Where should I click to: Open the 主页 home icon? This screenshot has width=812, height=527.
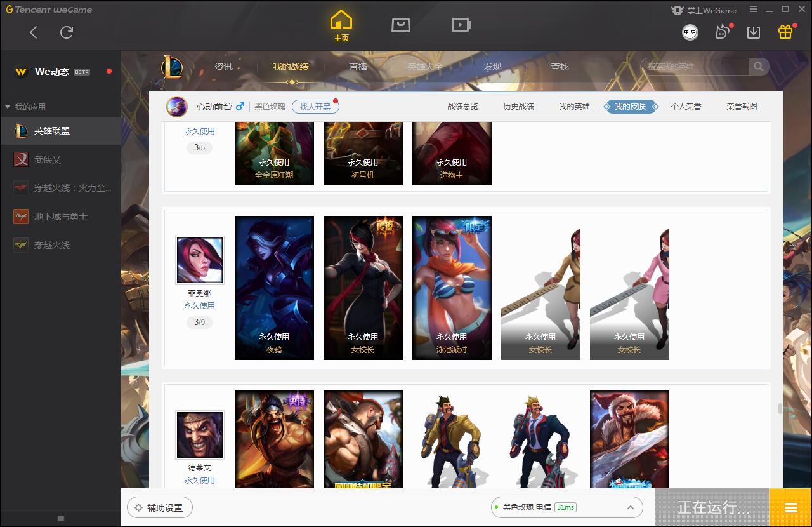pyautogui.click(x=341, y=26)
